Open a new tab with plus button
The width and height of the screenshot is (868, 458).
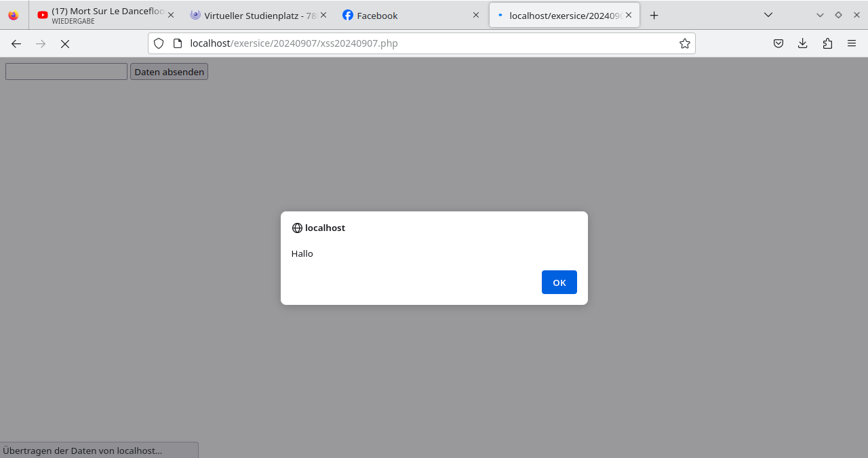pos(654,15)
